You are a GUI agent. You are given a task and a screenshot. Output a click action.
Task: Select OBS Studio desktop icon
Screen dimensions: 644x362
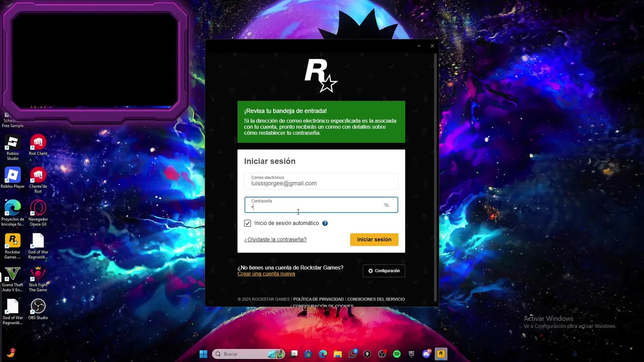coord(38,309)
